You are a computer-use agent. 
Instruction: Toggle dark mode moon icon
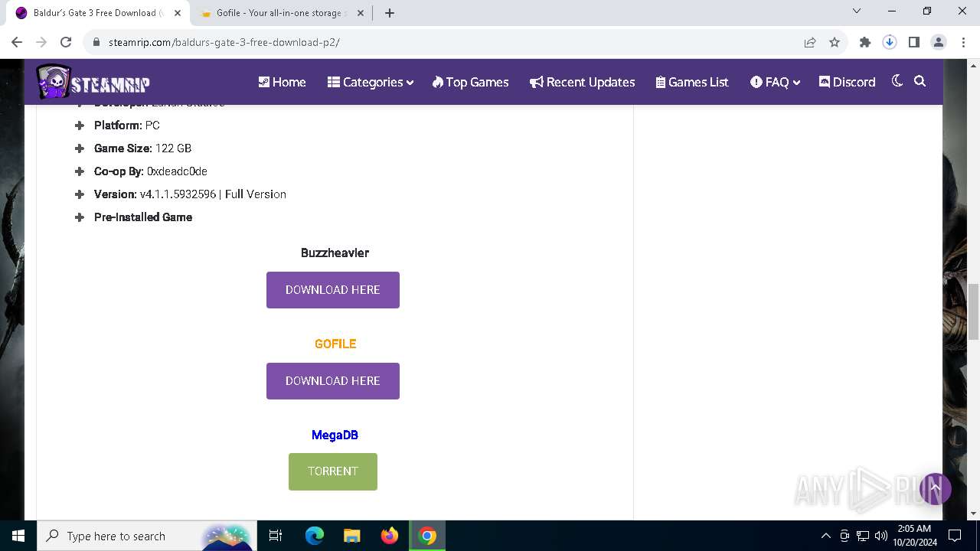tap(897, 81)
